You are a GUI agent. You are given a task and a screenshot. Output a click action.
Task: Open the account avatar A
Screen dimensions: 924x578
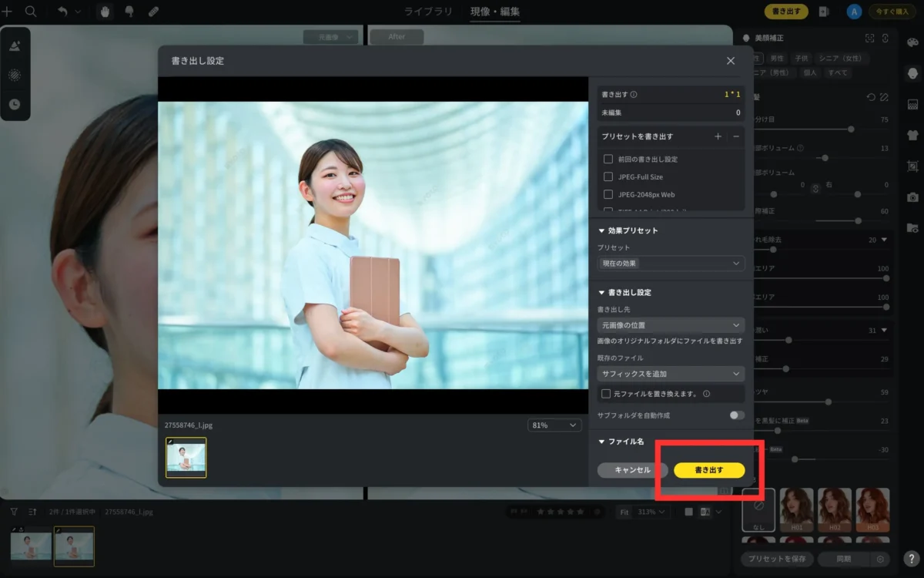coord(853,12)
